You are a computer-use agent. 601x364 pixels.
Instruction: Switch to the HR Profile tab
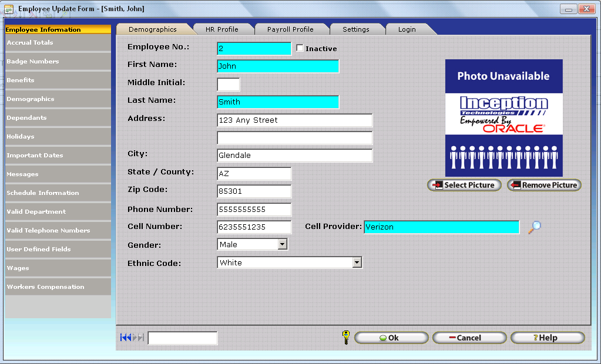click(x=221, y=29)
